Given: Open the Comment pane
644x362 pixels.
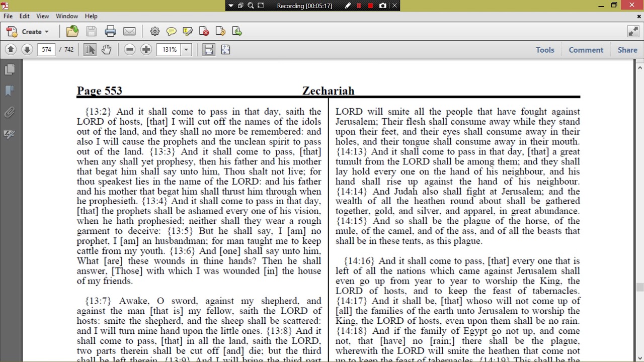Looking at the screenshot, I should (586, 50).
